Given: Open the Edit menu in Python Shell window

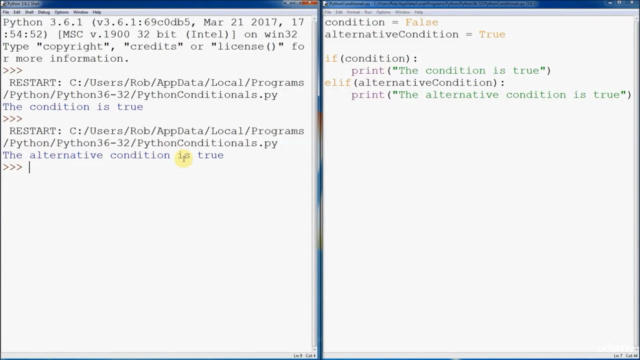Looking at the screenshot, I should click(17, 12).
